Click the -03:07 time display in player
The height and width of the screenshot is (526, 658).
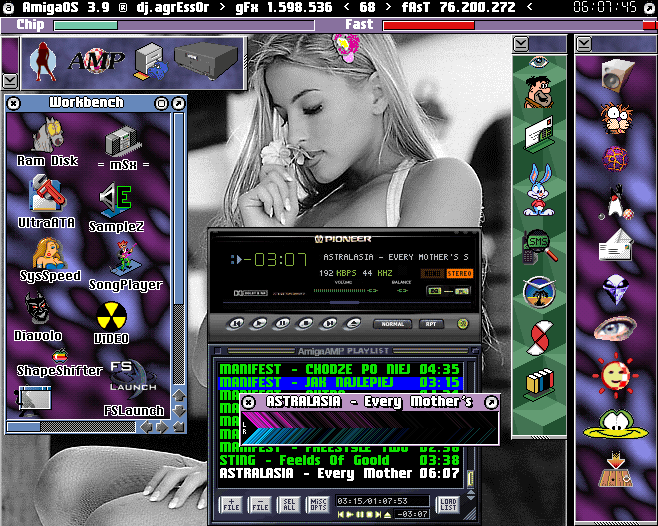coord(276,260)
